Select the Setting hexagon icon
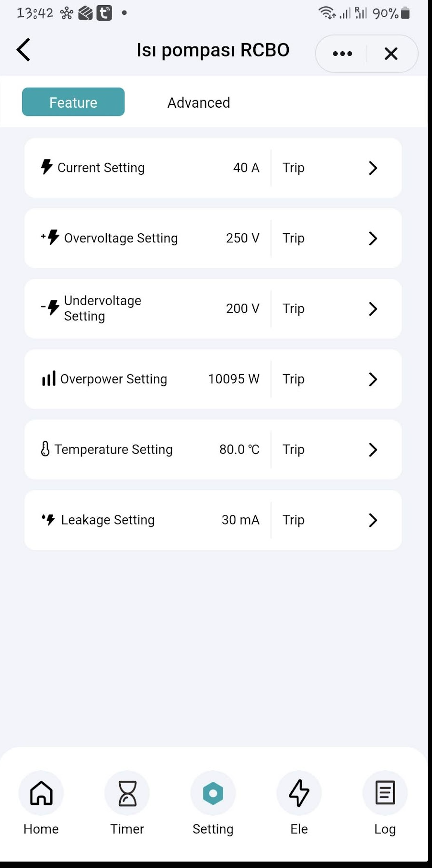Viewport: 432px width, 868px height. (213, 793)
